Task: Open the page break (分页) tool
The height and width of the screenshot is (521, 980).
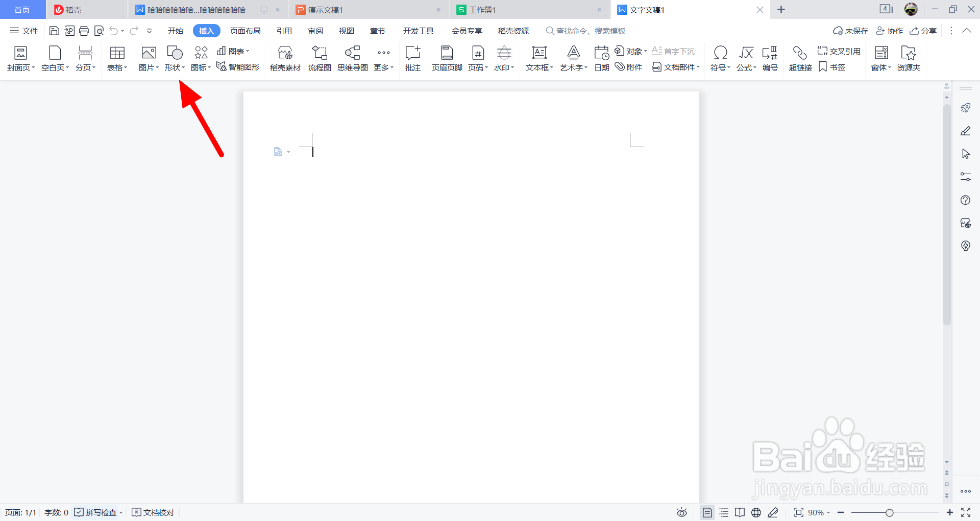Action: pos(85,59)
